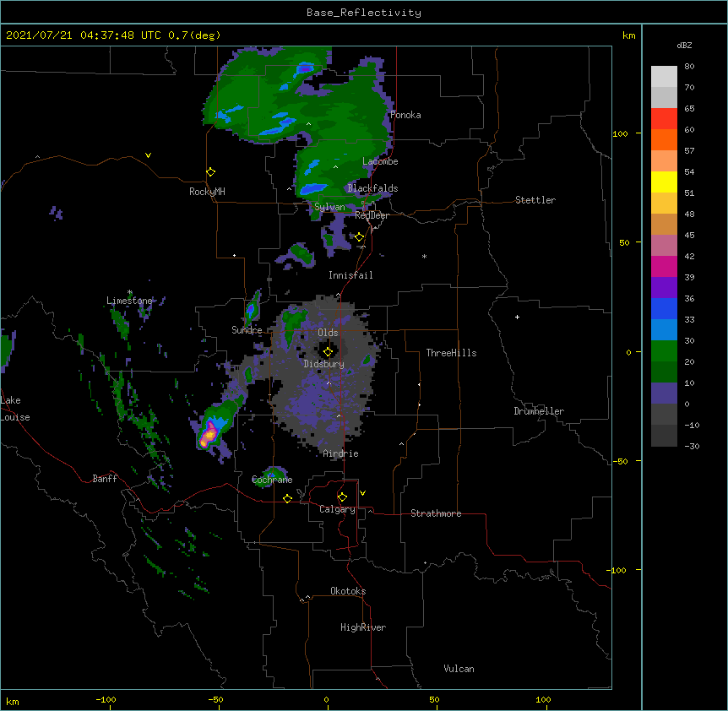The image size is (728, 711).
Task: Click the blue echo cell northwest of Blackfalds
Action: point(313,189)
